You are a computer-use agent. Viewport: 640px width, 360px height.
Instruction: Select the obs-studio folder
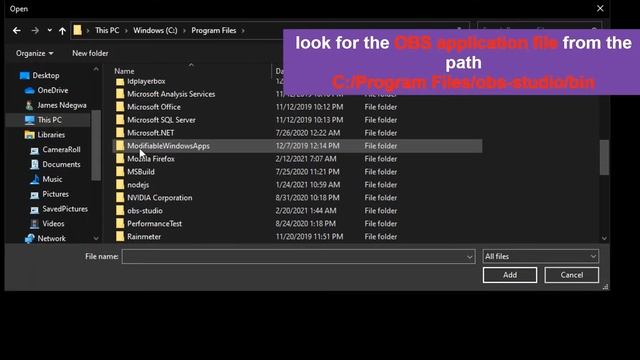click(x=144, y=211)
